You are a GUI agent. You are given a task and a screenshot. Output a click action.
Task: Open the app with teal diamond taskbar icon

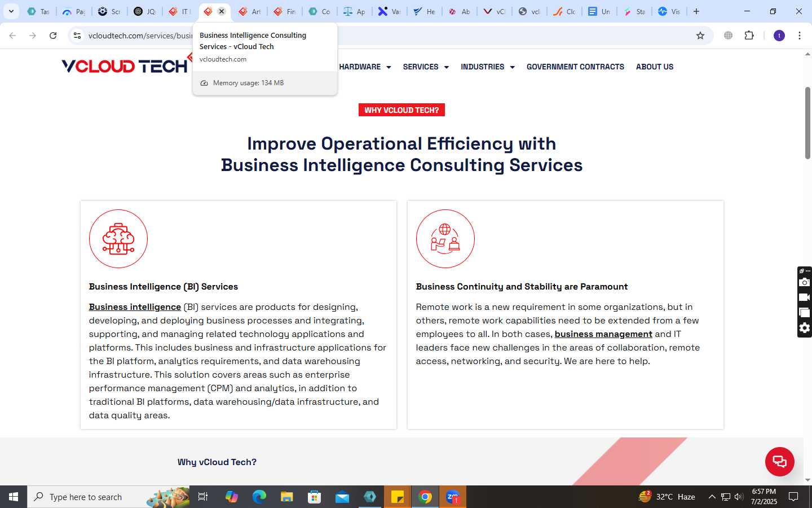point(370,497)
